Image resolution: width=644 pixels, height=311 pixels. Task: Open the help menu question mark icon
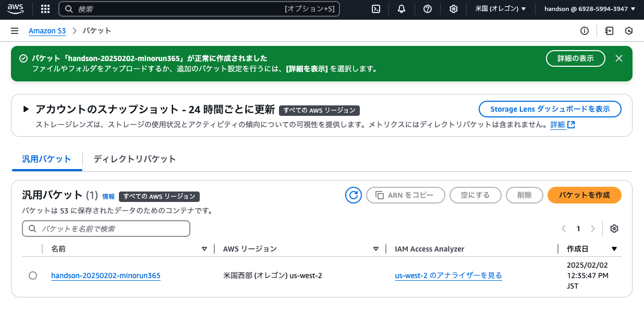tap(427, 9)
